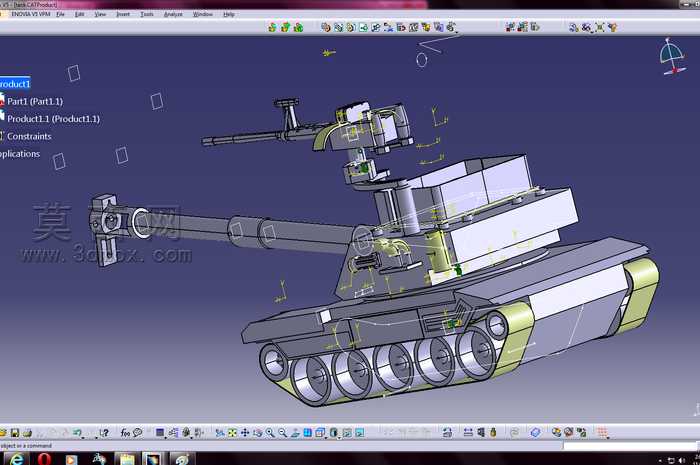700x465 pixels.
Task: Open the quick view dropdown arrow
Action: point(326,436)
